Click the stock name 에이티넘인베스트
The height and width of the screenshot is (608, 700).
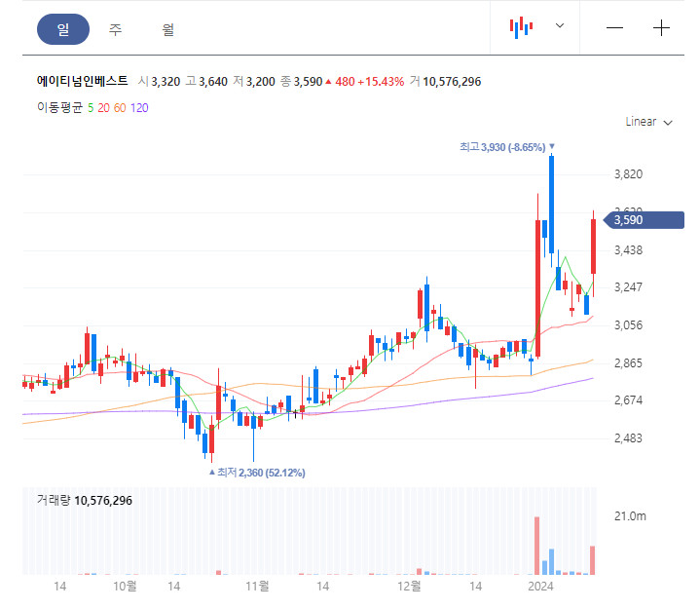point(82,81)
